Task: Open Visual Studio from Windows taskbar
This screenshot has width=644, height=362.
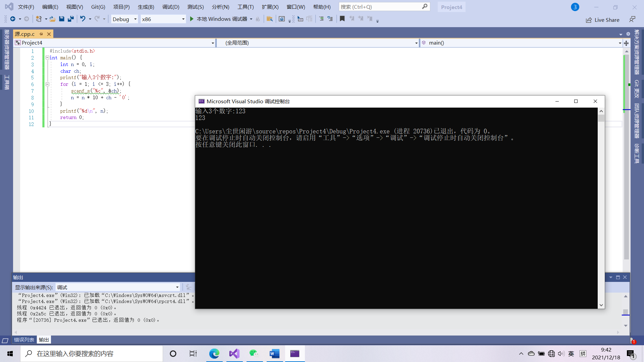Action: (234, 354)
